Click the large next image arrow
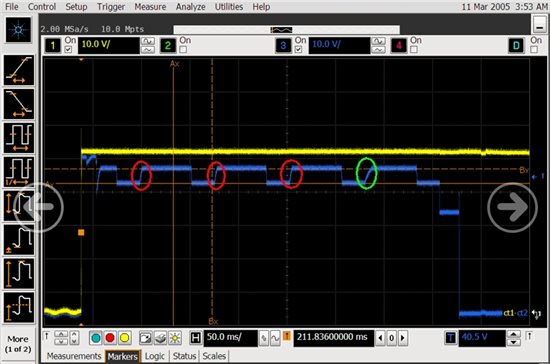Screen dimensions: 550x364 click(x=512, y=207)
